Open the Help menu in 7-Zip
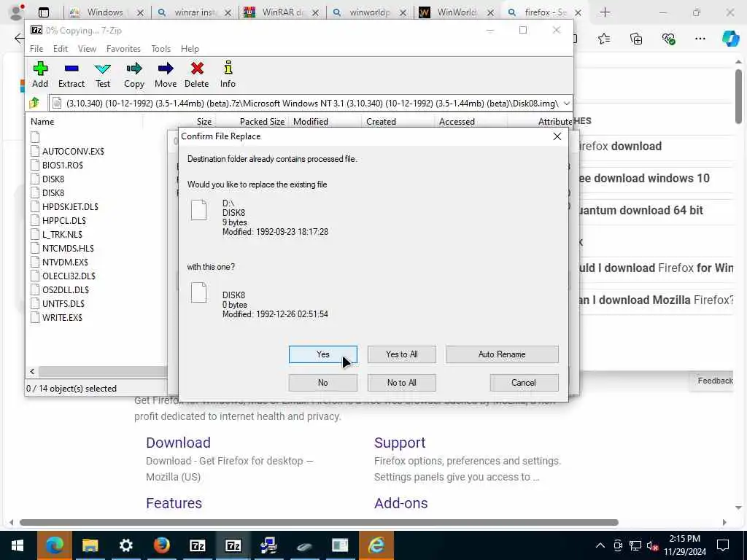Image resolution: width=747 pixels, height=560 pixels. tap(190, 49)
